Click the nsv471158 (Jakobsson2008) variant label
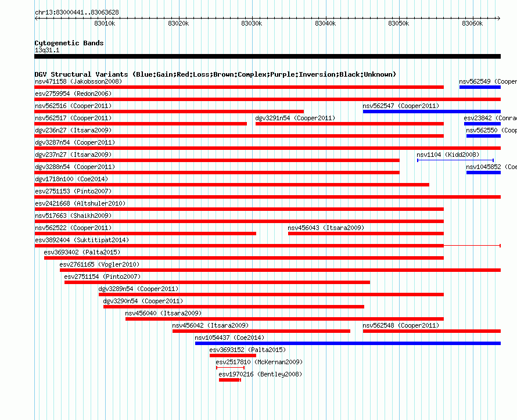 (78, 81)
